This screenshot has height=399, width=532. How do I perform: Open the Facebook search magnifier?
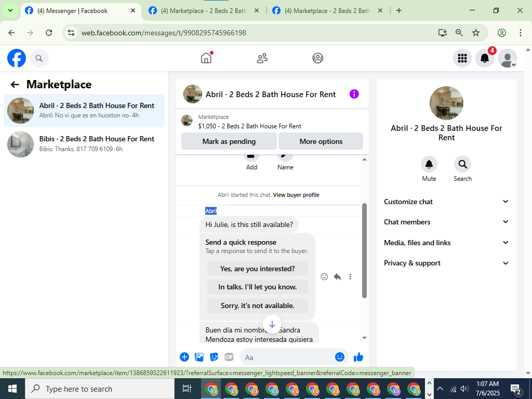click(x=39, y=58)
